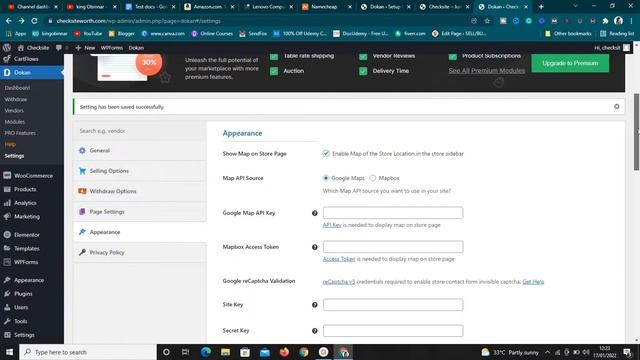Switch to the Appearance settings tab
The height and width of the screenshot is (360, 640).
tap(140, 232)
